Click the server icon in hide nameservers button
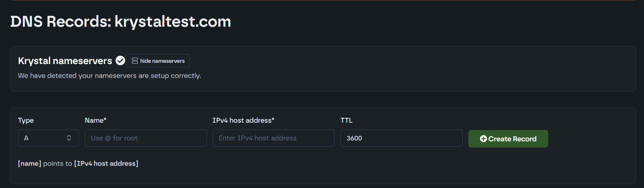The height and width of the screenshot is (188, 644). point(135,61)
